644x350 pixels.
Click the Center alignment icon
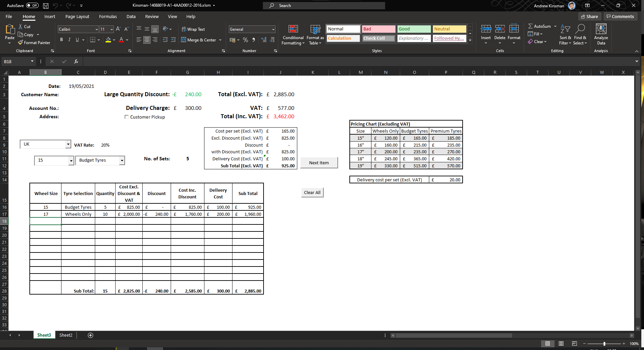point(147,40)
